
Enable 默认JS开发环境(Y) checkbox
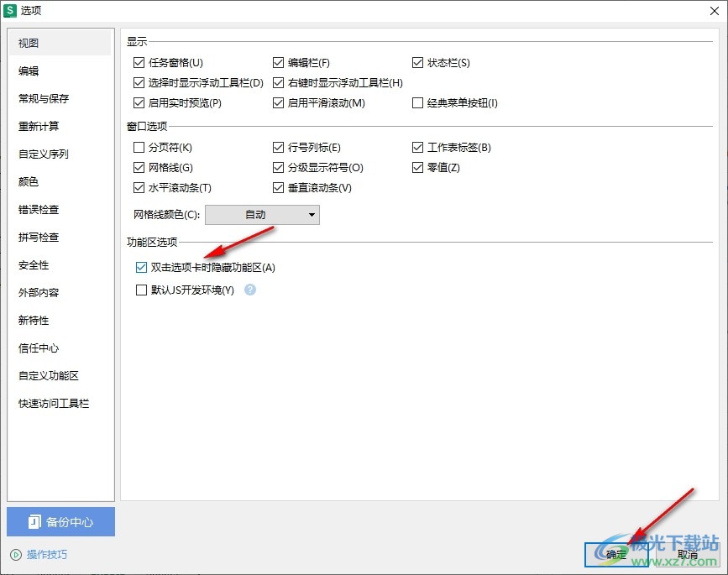click(141, 290)
